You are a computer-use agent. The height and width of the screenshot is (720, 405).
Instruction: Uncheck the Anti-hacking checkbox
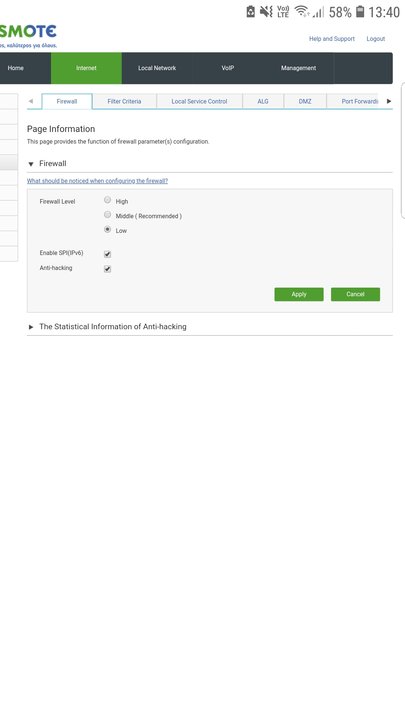107,269
